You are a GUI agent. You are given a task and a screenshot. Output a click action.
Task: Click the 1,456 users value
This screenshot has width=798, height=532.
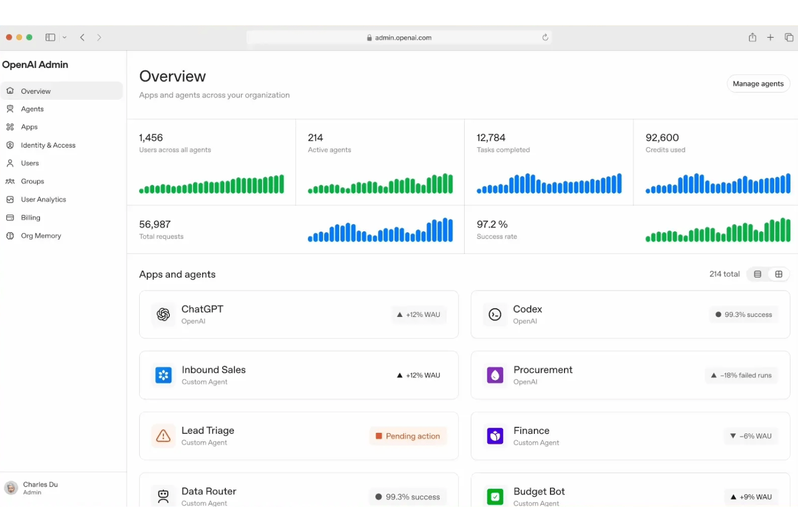151,137
